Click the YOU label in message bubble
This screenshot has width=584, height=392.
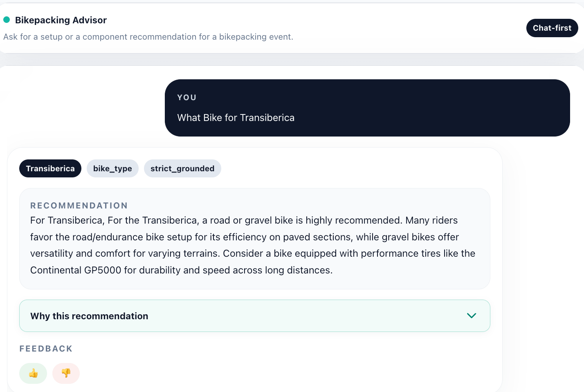point(187,97)
